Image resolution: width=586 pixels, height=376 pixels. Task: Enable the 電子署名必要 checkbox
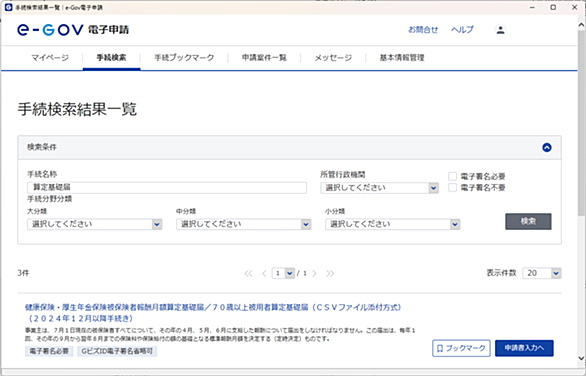[x=453, y=176]
